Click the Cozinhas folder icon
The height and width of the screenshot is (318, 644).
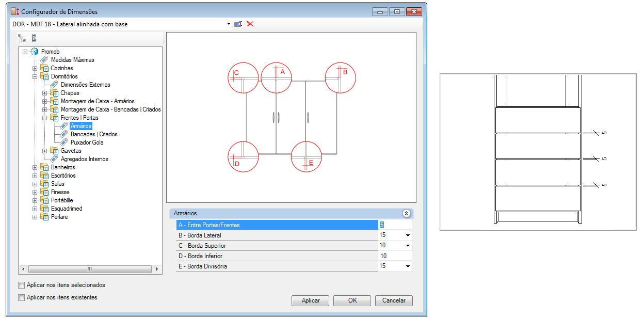tap(44, 68)
